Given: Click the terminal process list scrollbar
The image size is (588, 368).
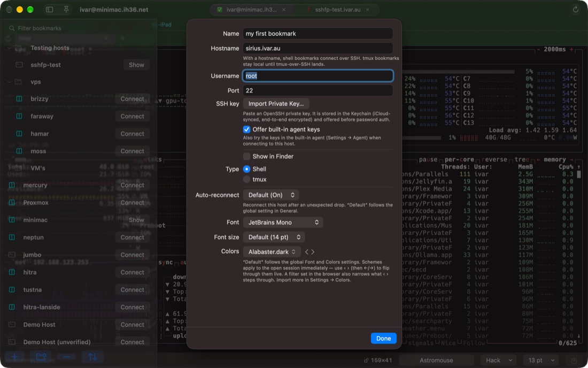Looking at the screenshot, I should click(x=578, y=175).
